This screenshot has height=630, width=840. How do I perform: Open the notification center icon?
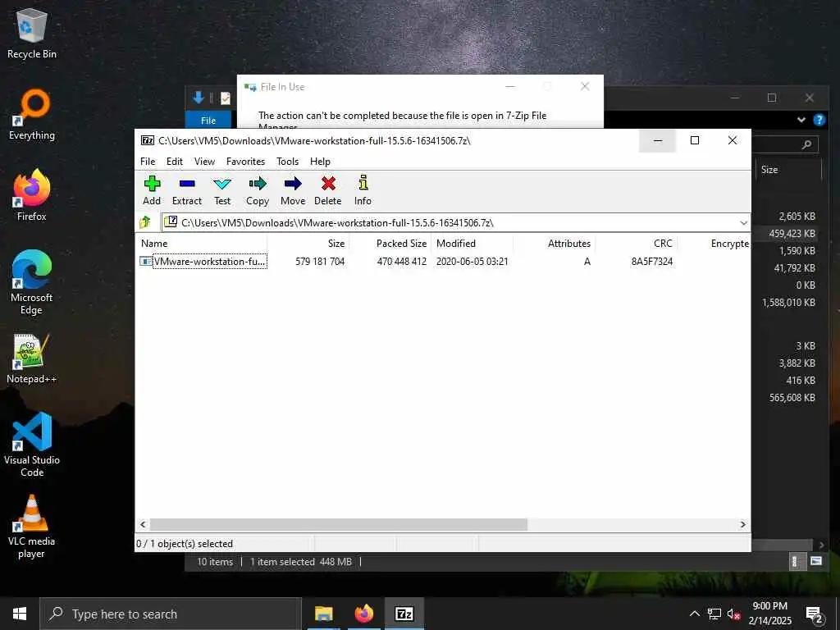coord(815,615)
